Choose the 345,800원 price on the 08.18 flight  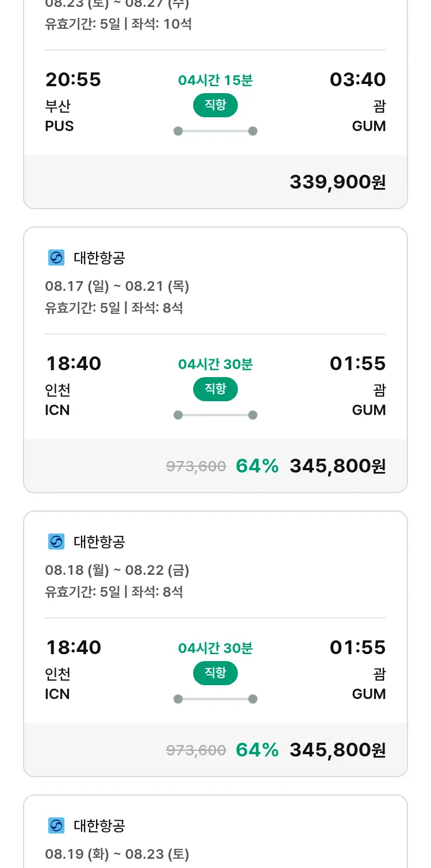coord(337,750)
